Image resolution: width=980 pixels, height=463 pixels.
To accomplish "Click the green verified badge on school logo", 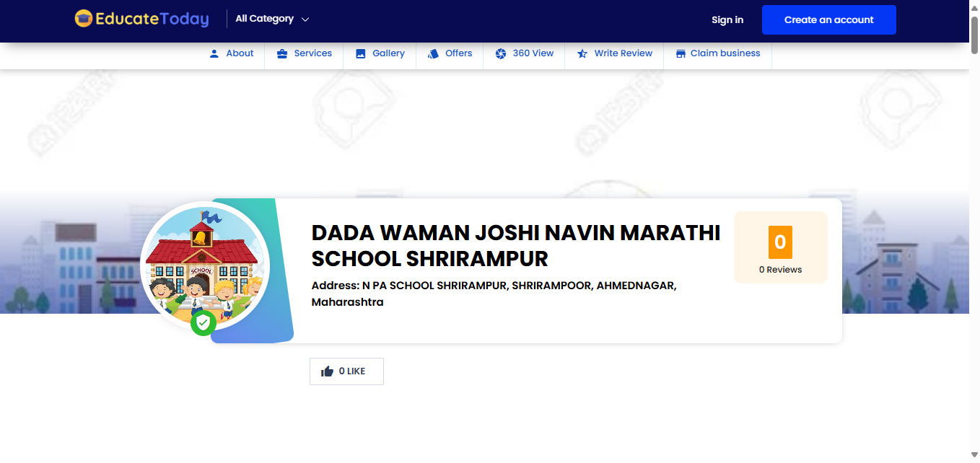I will (x=204, y=323).
